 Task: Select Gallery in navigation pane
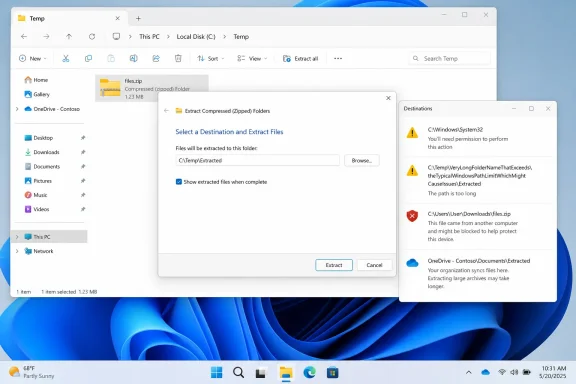[37, 94]
